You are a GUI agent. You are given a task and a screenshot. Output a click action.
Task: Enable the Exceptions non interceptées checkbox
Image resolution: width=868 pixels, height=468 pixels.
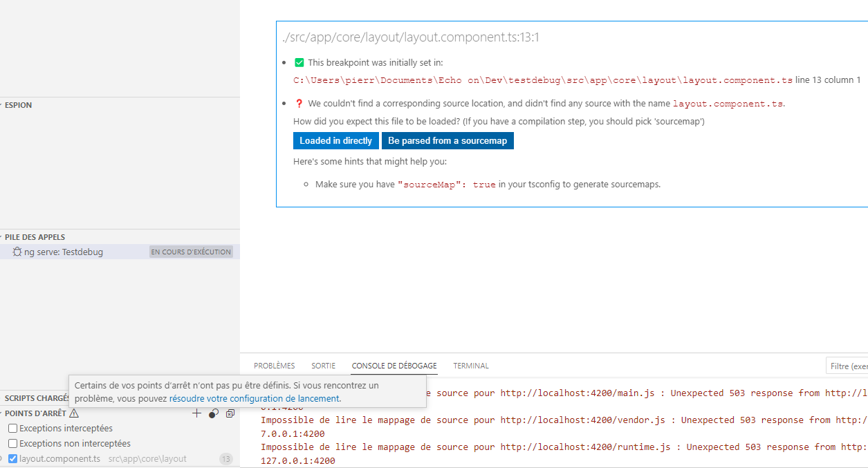click(12, 443)
